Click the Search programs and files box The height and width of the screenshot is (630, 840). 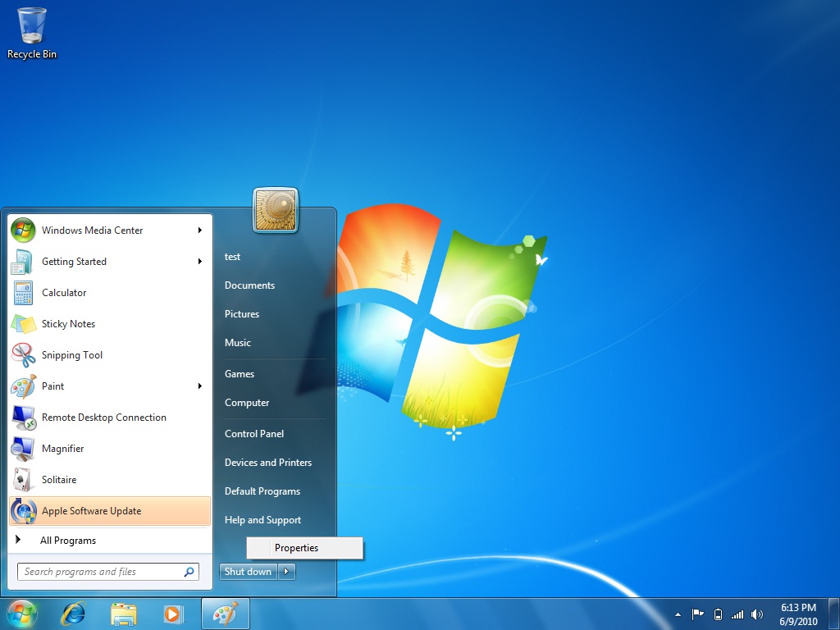click(107, 572)
